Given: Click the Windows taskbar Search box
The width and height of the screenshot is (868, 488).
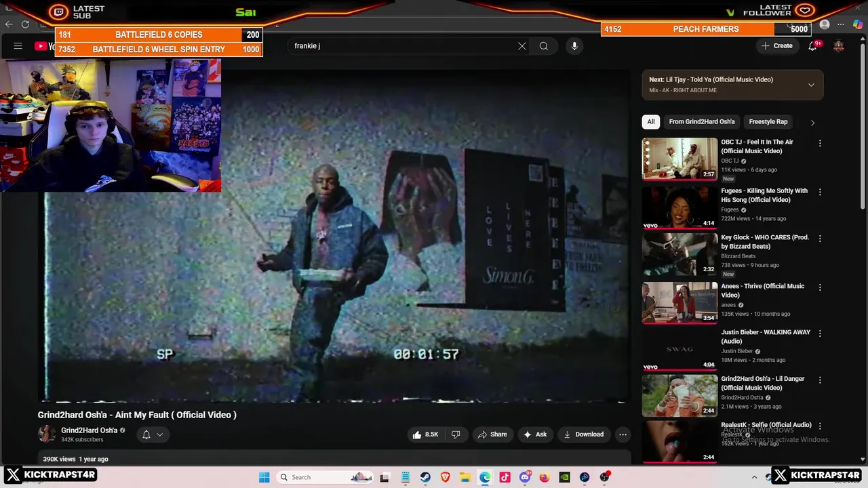Looking at the screenshot, I should (x=325, y=477).
